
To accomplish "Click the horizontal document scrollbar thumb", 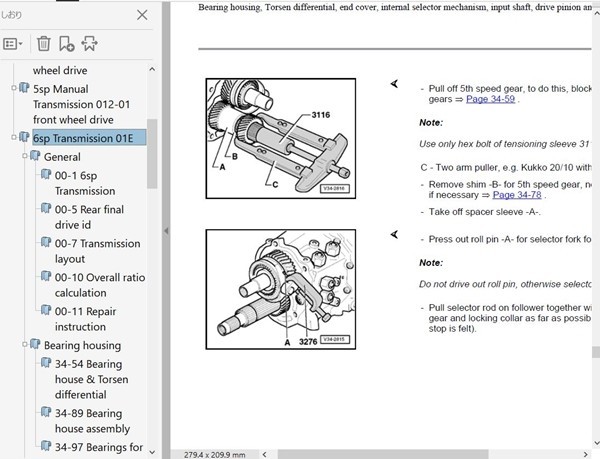I will click(x=383, y=454).
